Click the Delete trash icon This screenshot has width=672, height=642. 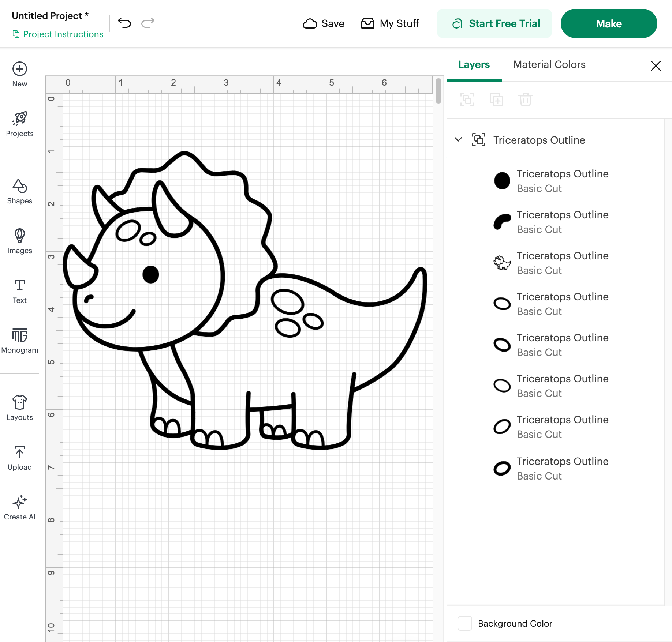point(526,100)
